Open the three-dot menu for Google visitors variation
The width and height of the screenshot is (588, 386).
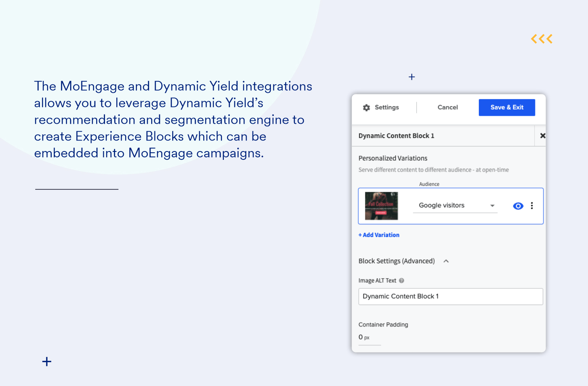(532, 206)
